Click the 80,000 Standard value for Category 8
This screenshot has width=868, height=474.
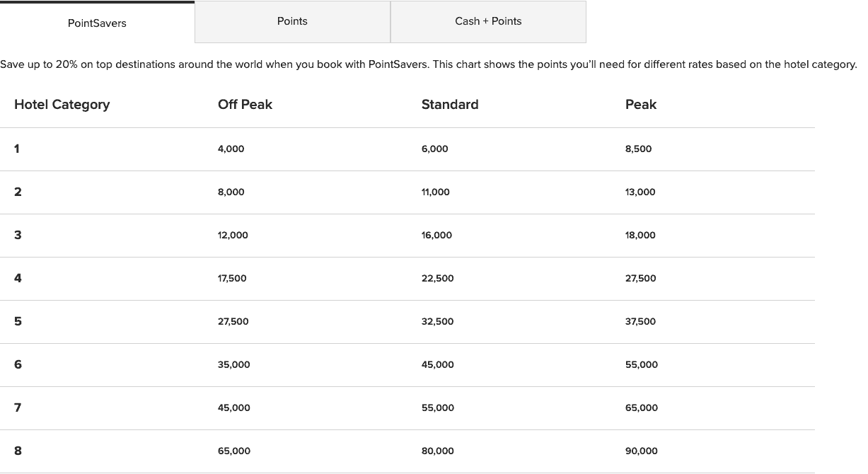437,451
